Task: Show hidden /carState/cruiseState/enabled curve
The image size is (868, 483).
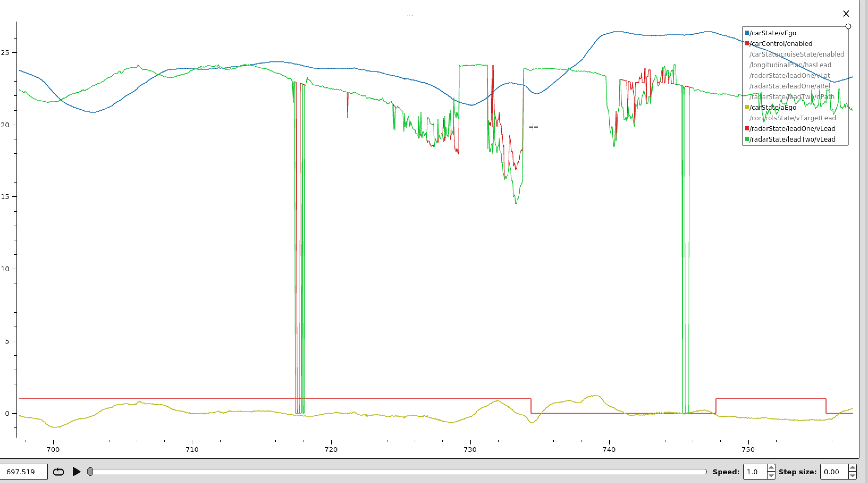Action: pyautogui.click(x=796, y=54)
